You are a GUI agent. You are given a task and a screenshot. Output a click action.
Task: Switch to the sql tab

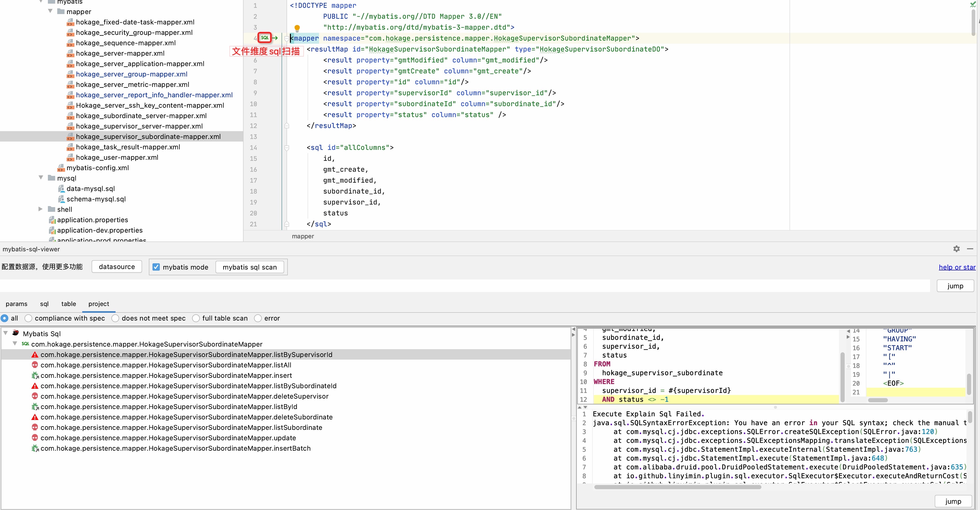coord(44,303)
